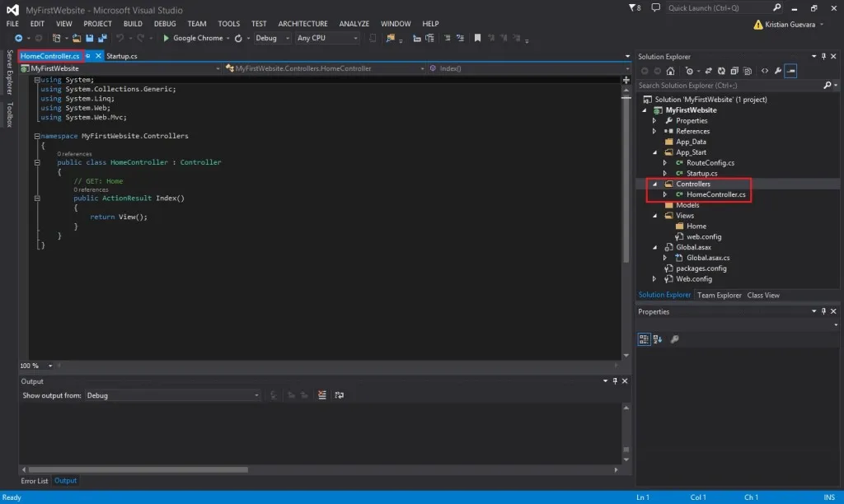
Task: Pin the HomeController.cs tab
Action: (88, 56)
